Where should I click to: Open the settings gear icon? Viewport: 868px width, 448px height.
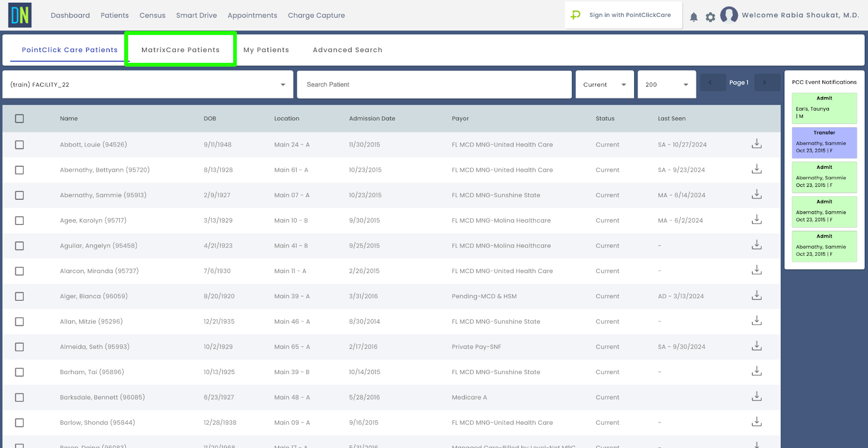(x=710, y=17)
